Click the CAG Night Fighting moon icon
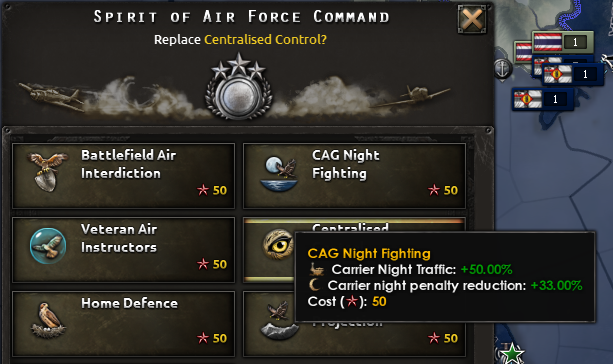The height and width of the screenshot is (364, 613). coord(278,173)
